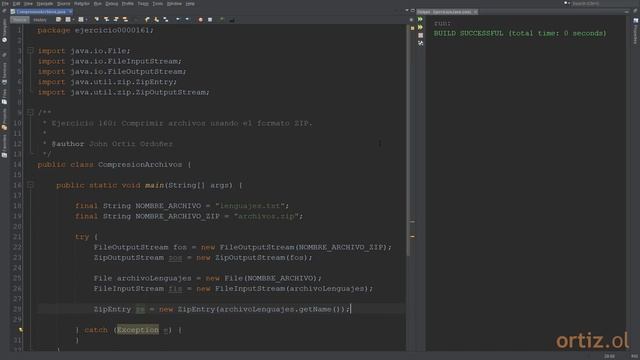This screenshot has width=640, height=360.
Task: Click the Uncomment code toolbar icon
Action: (231, 19)
